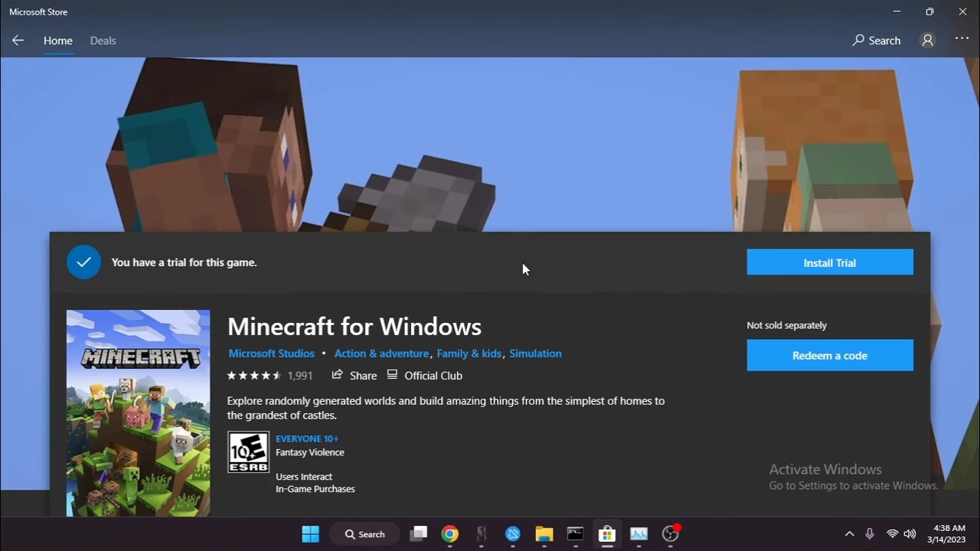Open the dark mouse-shaped taskbar app
The height and width of the screenshot is (551, 980).
pyautogui.click(x=482, y=534)
